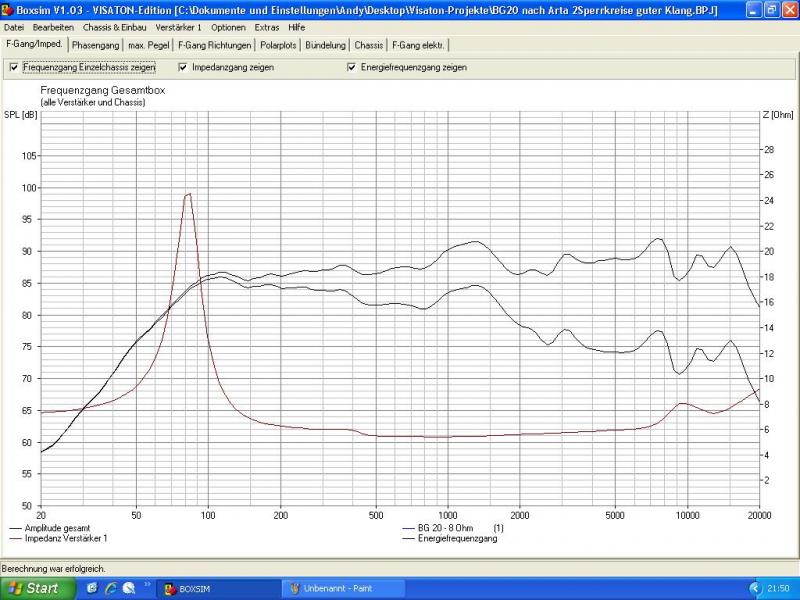Expand the Quick Launch overflow chevron

148,585
